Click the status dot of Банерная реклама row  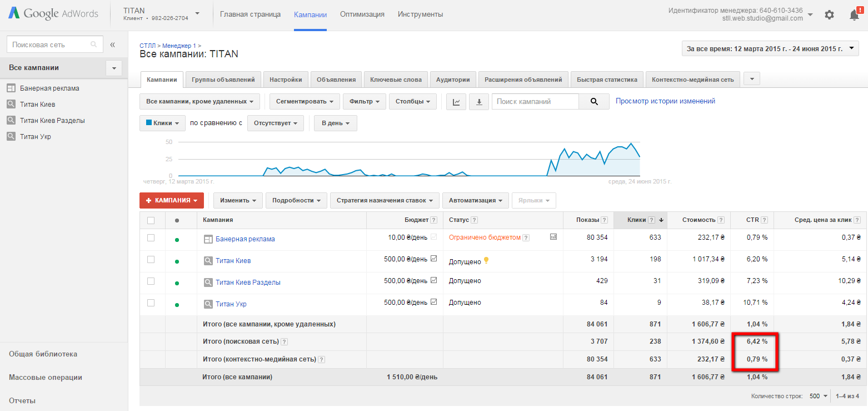click(x=177, y=240)
